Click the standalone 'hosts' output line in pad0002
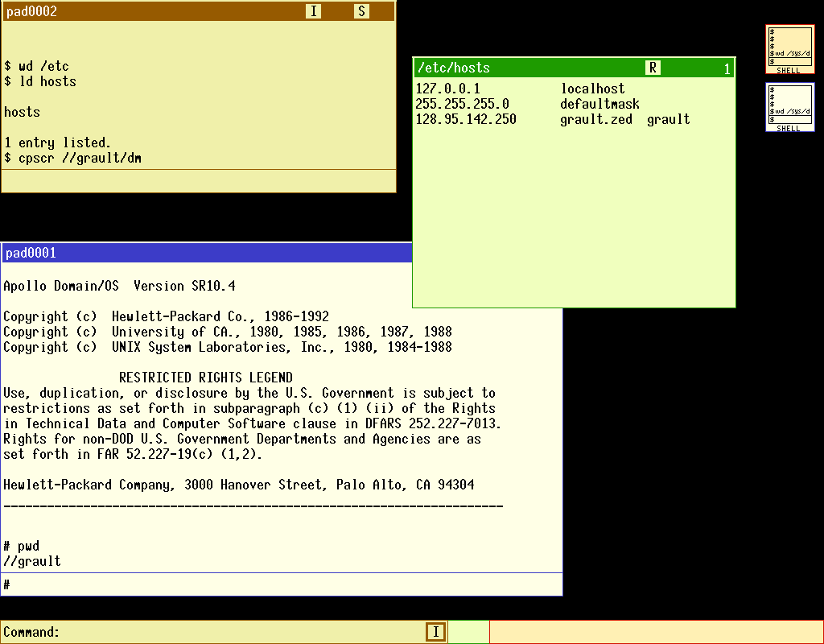The image size is (824, 644). tap(22, 112)
